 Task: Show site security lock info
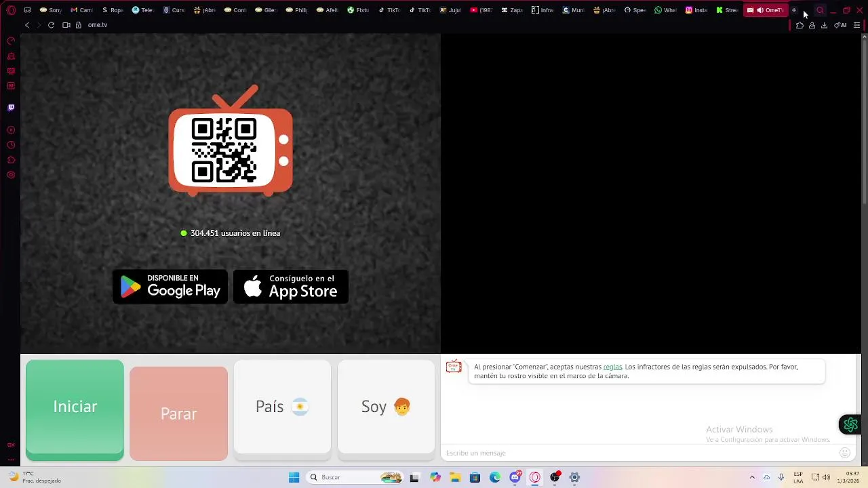pos(79,25)
